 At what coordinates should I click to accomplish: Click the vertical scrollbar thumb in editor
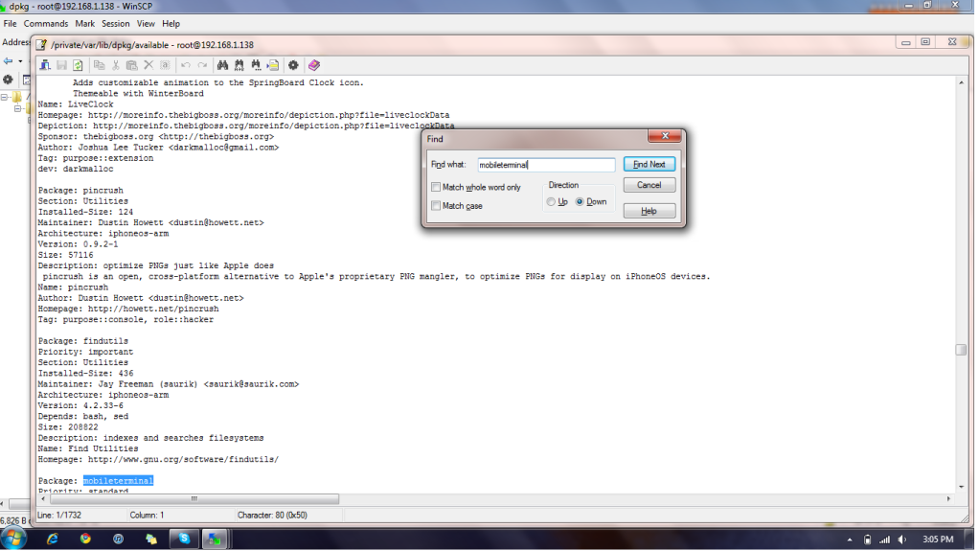click(x=961, y=350)
